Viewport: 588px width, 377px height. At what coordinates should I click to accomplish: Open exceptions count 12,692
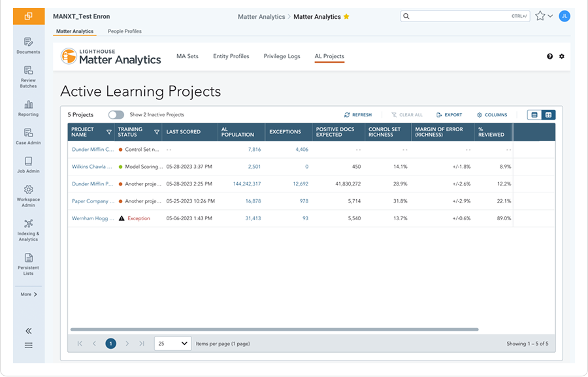[301, 184]
